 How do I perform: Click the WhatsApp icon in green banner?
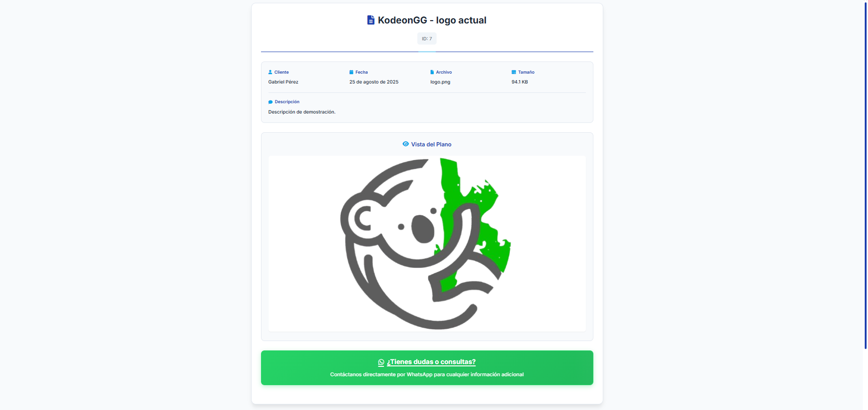click(x=381, y=362)
